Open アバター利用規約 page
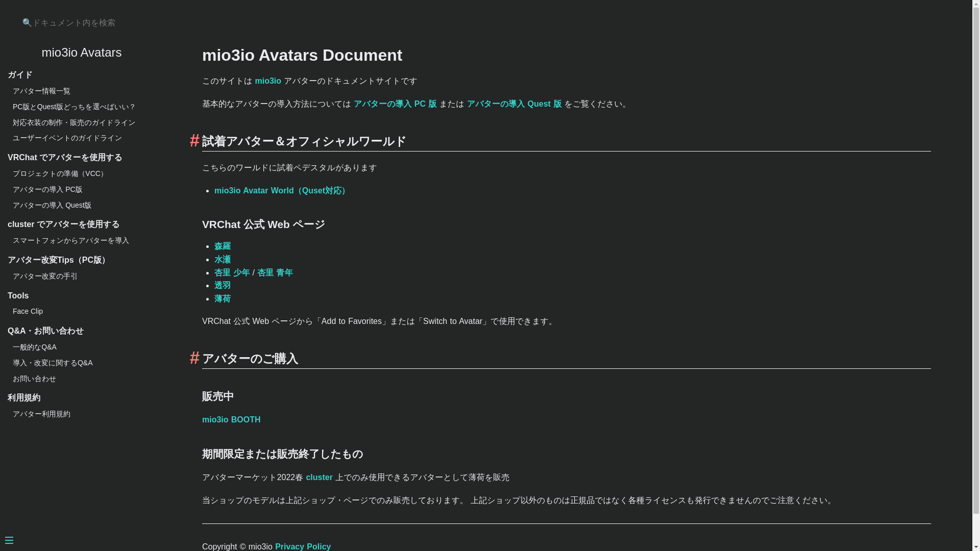 pyautogui.click(x=41, y=414)
